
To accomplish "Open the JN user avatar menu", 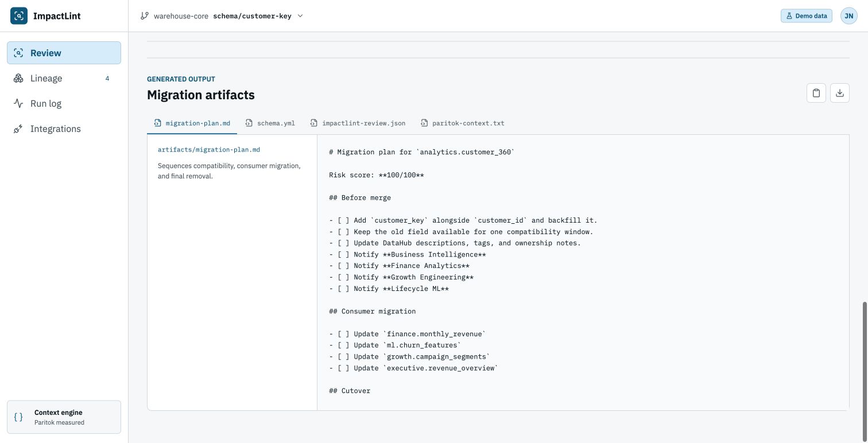I will (849, 16).
